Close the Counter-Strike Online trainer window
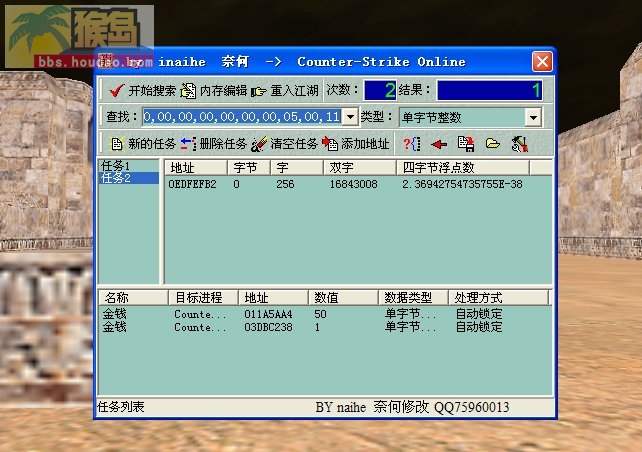 pos(543,62)
